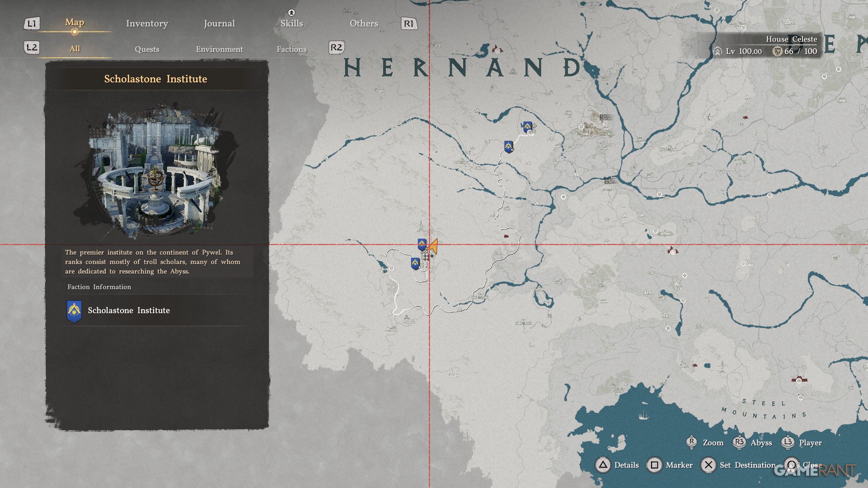Click the square Marker button icon
The height and width of the screenshot is (488, 868).
pyautogui.click(x=654, y=465)
